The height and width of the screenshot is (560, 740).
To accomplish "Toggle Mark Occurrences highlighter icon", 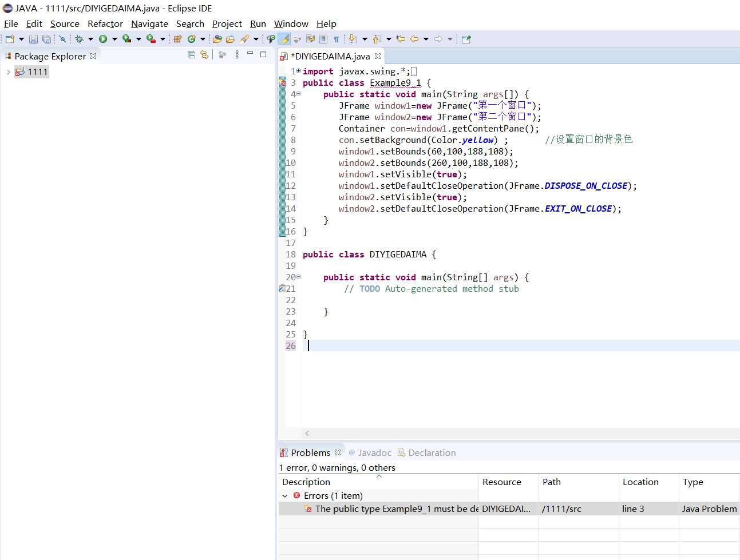I will pos(284,39).
